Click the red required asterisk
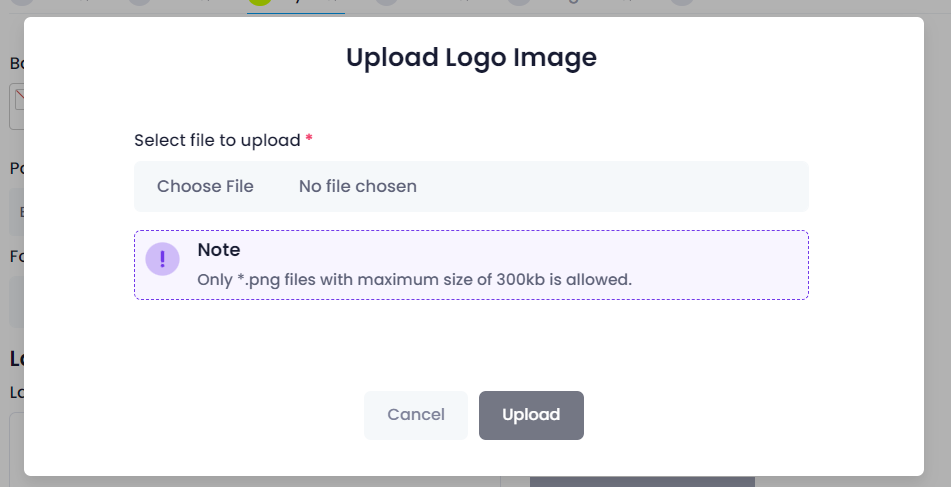This screenshot has width=951, height=487. [x=309, y=139]
